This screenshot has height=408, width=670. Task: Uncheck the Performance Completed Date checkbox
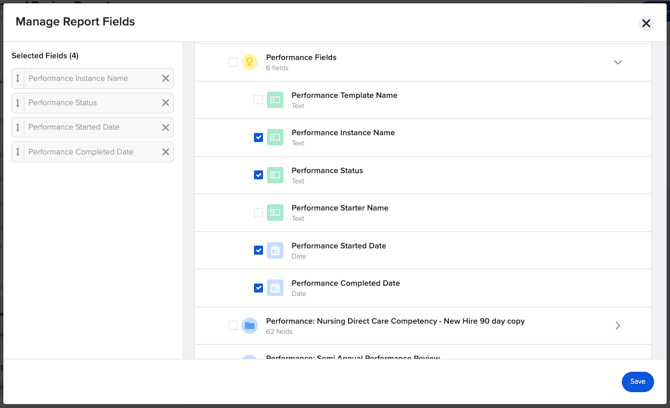point(258,288)
